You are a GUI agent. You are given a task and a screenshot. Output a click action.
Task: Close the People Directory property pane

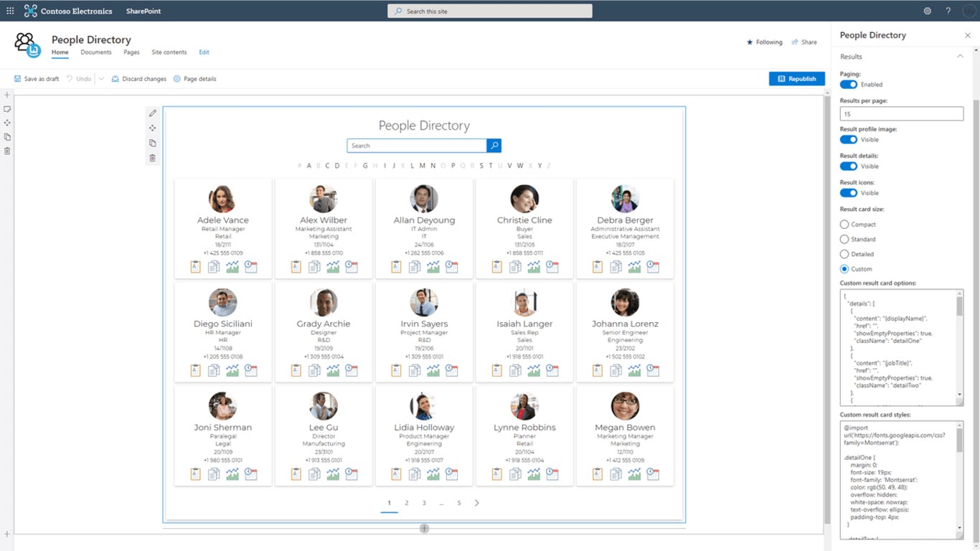coord(967,35)
